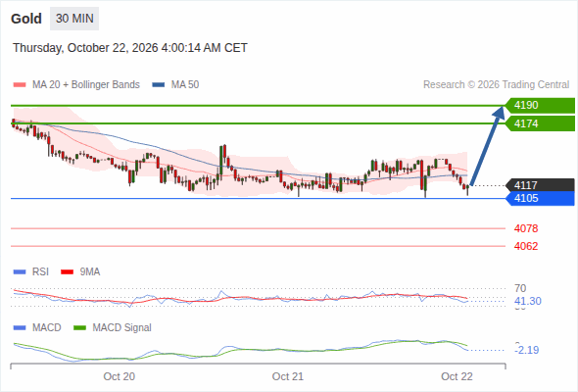The width and height of the screenshot is (578, 392).
Task: Click the pink MA 20 legend swatch
Action: (x=20, y=85)
